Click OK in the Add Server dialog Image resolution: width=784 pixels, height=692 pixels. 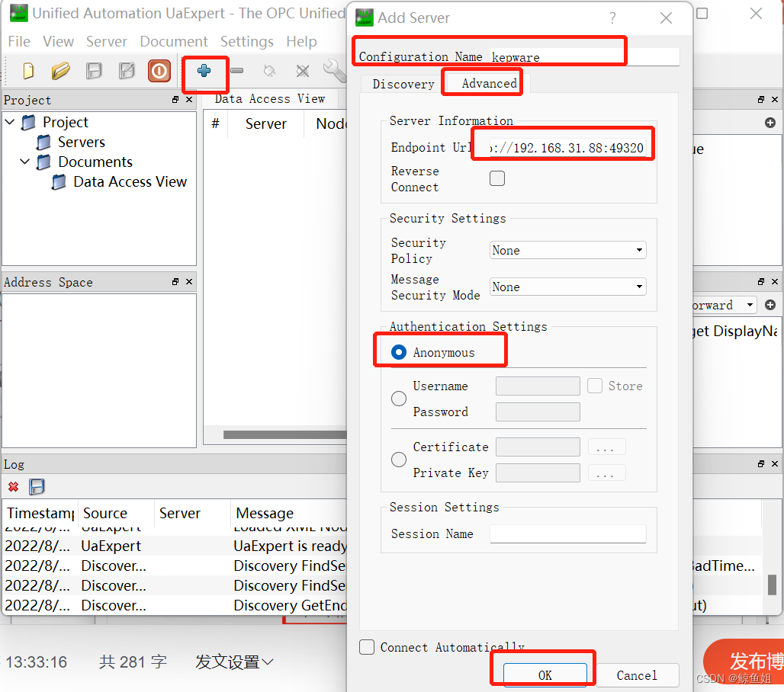(x=545, y=675)
